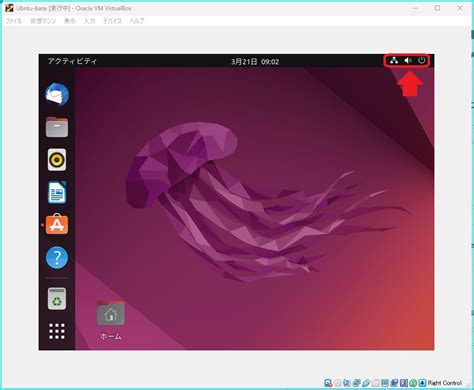The width and height of the screenshot is (474, 390).
Task: Click the green mouse integration indicator
Action: pos(413,383)
